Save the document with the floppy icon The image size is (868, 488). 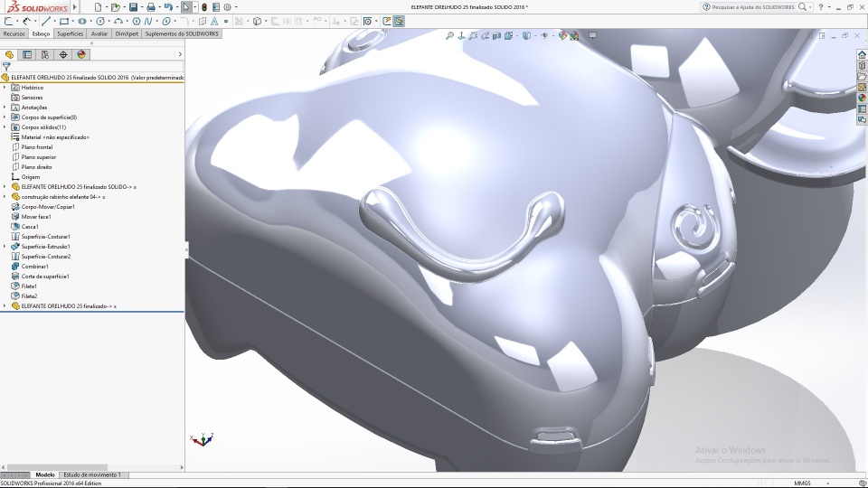click(x=134, y=7)
